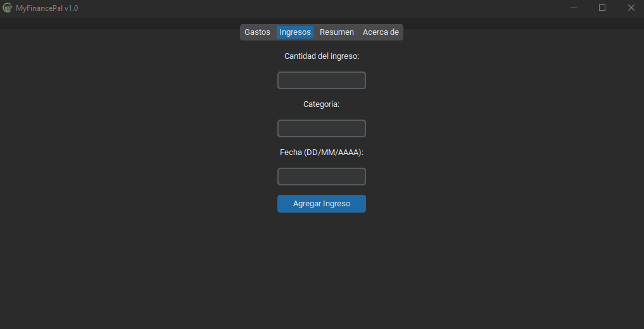The height and width of the screenshot is (329, 644).
Task: Click the "Fecha (DD/MM/AAAA):" label
Action: click(322, 152)
